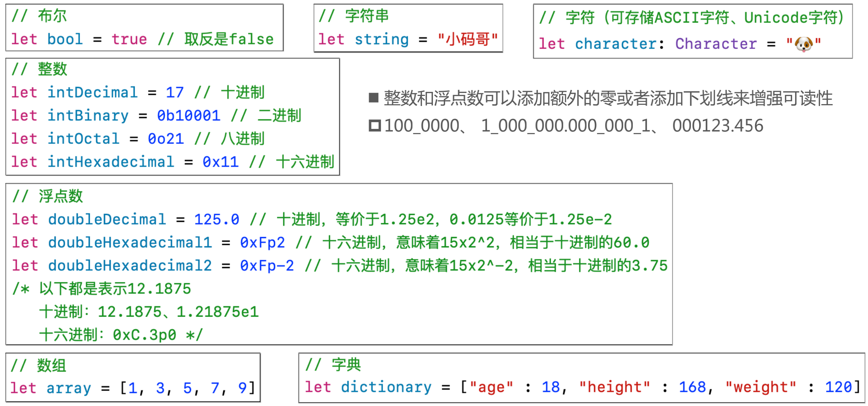Click the 0x11 hexadecimal literal
Screen dimensions: 868x406
click(x=220, y=162)
